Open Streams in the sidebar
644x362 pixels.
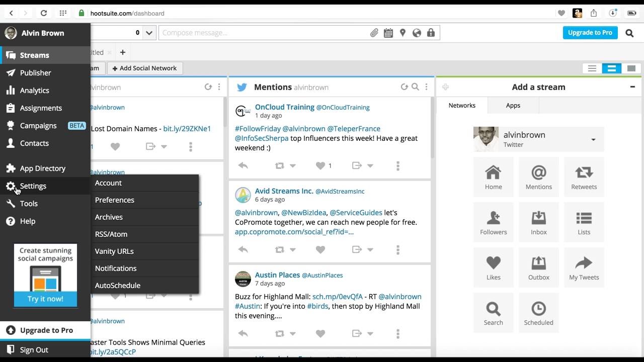coord(45,55)
